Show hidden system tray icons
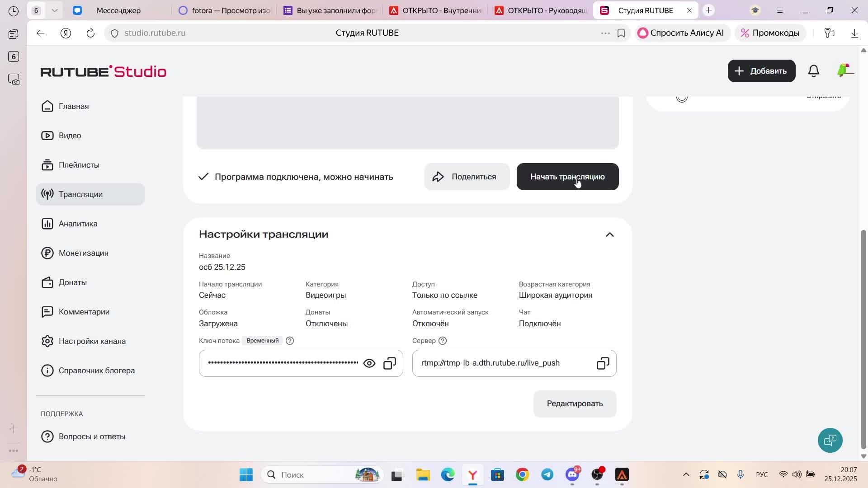Image resolution: width=868 pixels, height=488 pixels. 686,474
